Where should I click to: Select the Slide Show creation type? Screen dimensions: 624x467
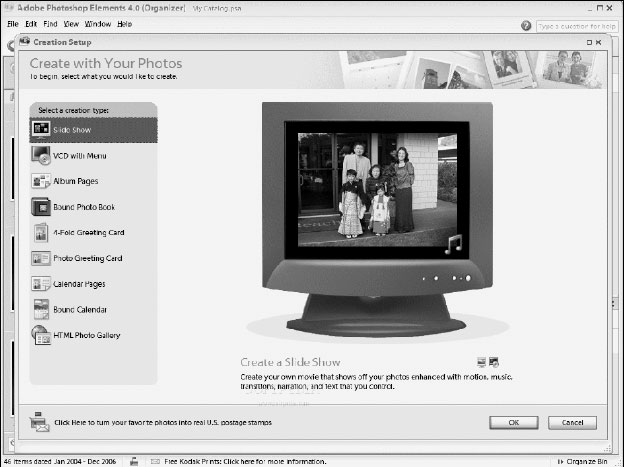click(x=92, y=130)
